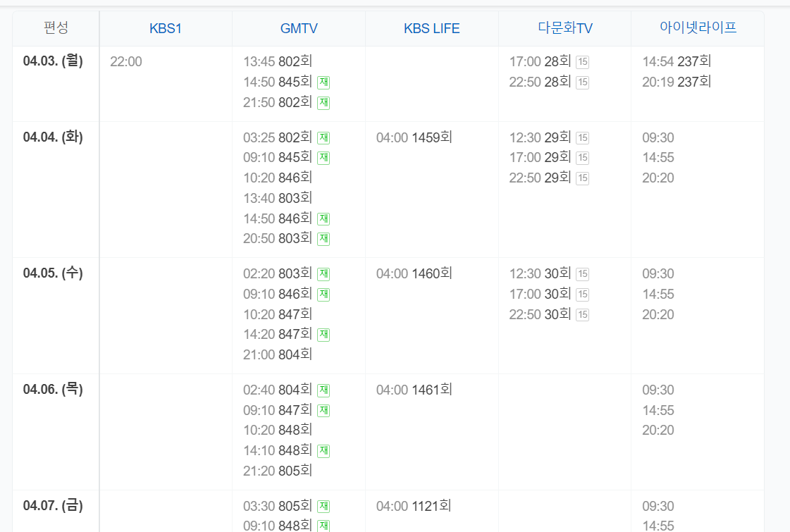Screen dimensions: 790x532
Task: Open the 다문화TV channel link
Action: point(564,27)
